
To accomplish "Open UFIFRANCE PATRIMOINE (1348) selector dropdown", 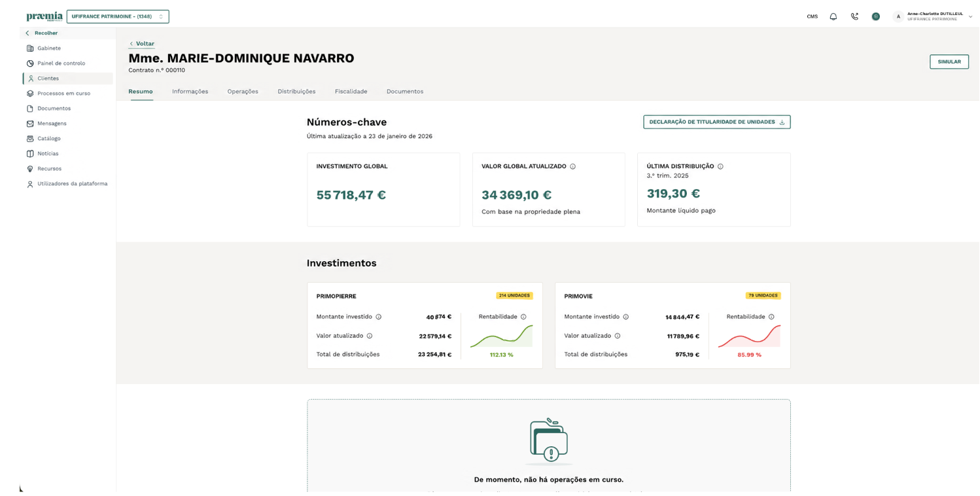I will 118,16.
